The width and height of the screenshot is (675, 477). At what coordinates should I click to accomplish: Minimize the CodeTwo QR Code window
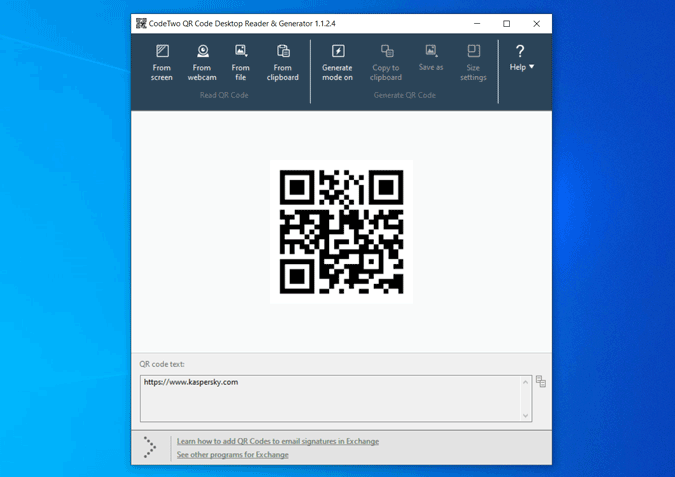477,24
